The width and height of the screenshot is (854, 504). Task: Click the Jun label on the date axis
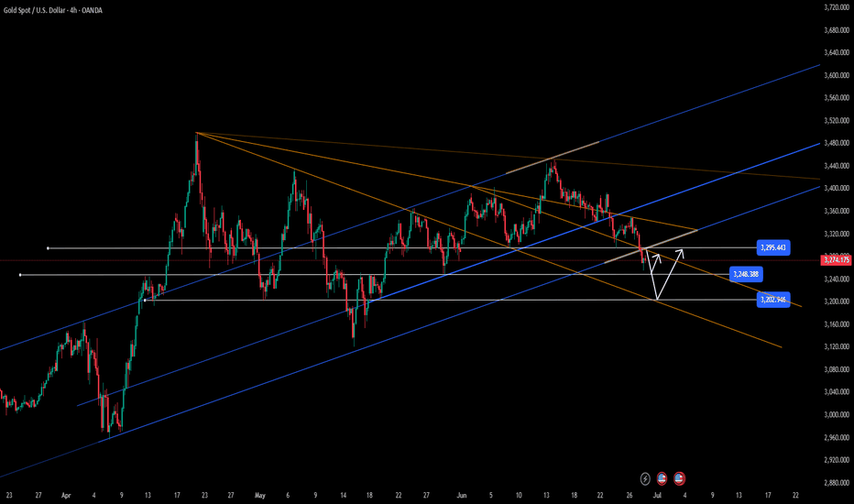point(462,495)
